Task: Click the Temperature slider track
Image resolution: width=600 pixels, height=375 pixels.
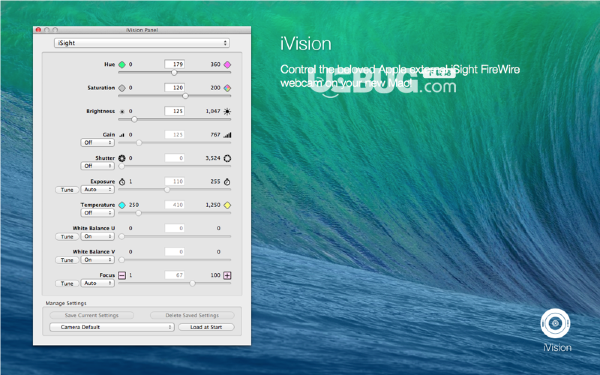Action: (174, 213)
